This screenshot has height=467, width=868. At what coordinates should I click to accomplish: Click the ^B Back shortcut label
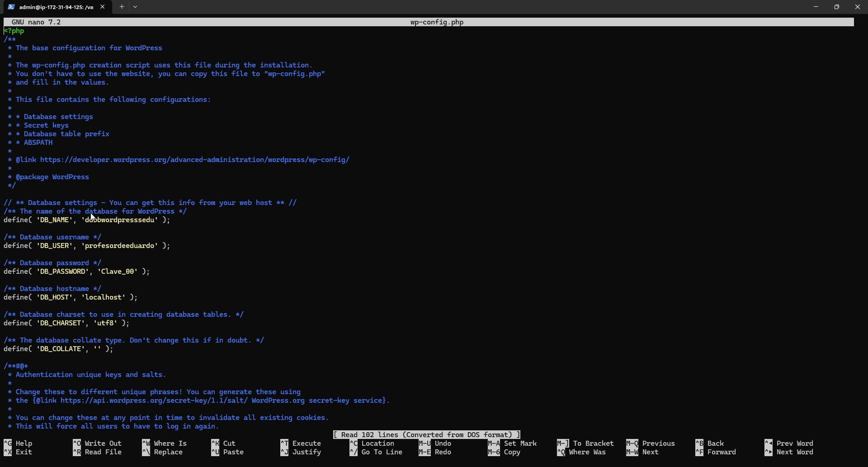point(710,443)
